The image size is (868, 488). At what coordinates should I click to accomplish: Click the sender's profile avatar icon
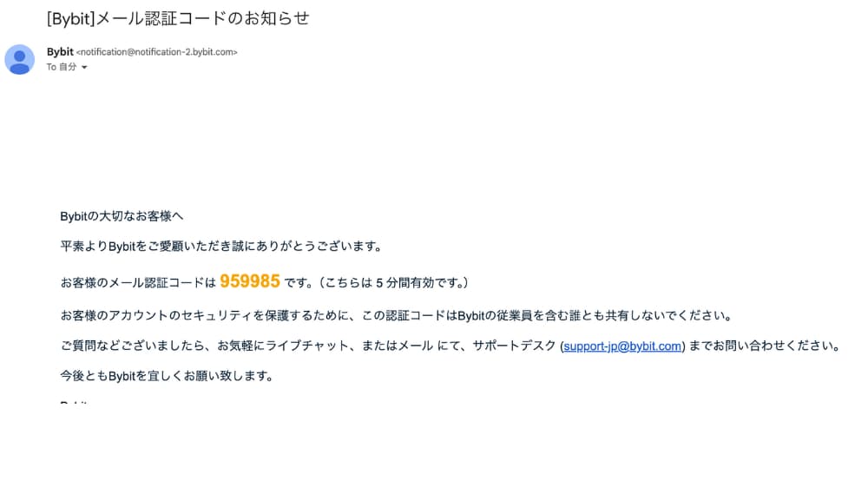(x=19, y=59)
